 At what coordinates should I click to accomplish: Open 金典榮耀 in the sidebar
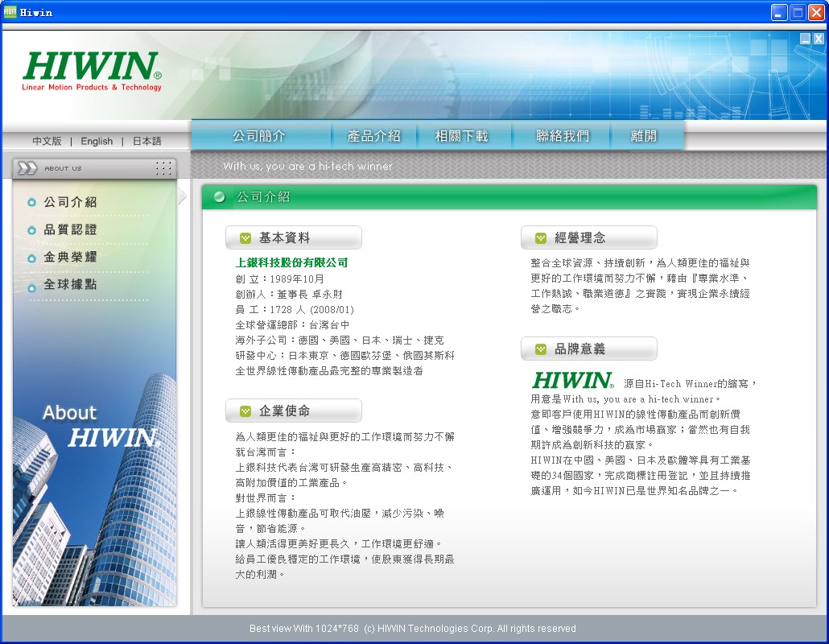pyautogui.click(x=70, y=257)
